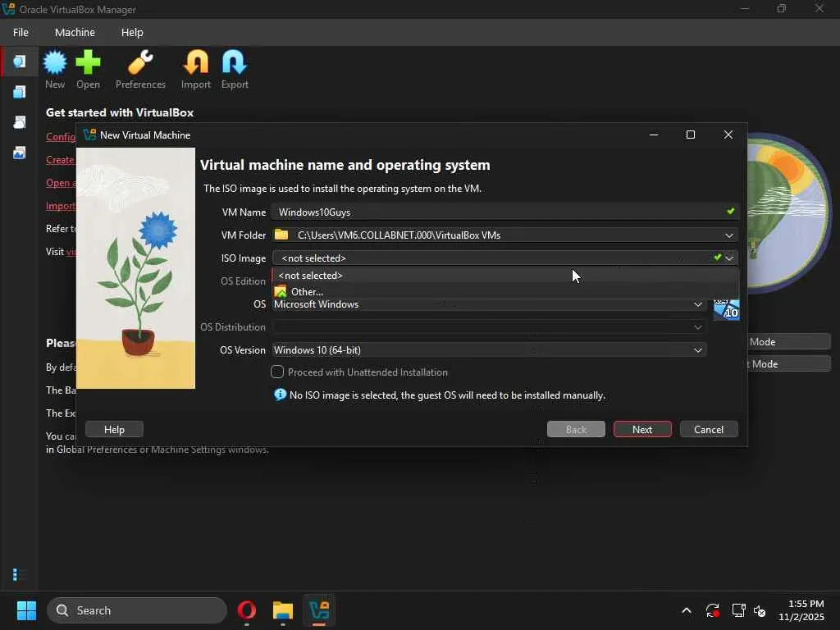Show hidden system tray icons
This screenshot has width=840, height=630.
click(x=687, y=610)
